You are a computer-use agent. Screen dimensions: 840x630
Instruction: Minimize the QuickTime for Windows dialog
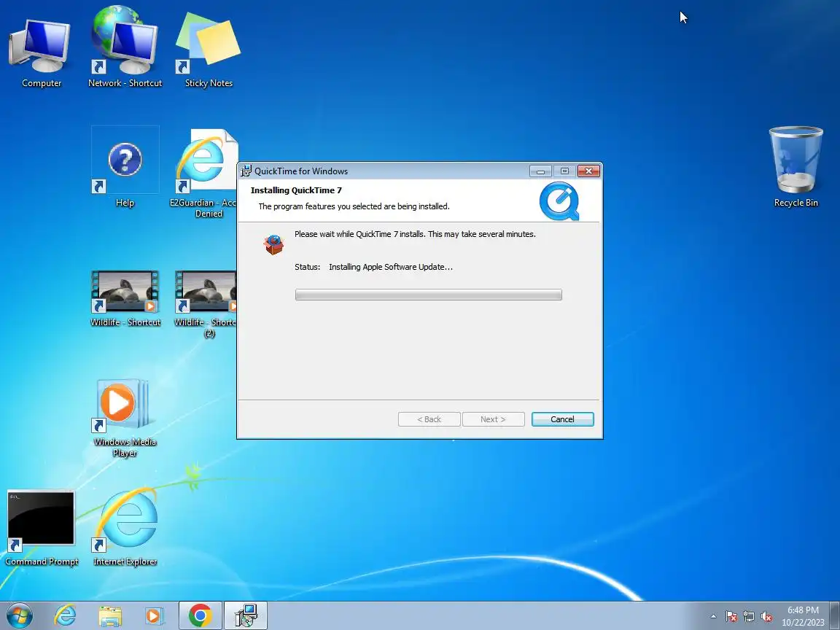point(540,171)
